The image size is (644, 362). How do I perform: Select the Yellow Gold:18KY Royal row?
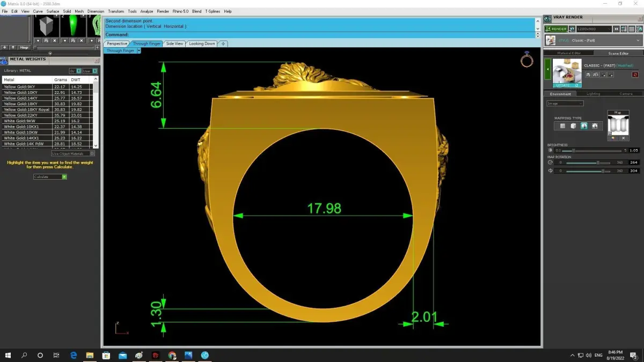click(48, 109)
